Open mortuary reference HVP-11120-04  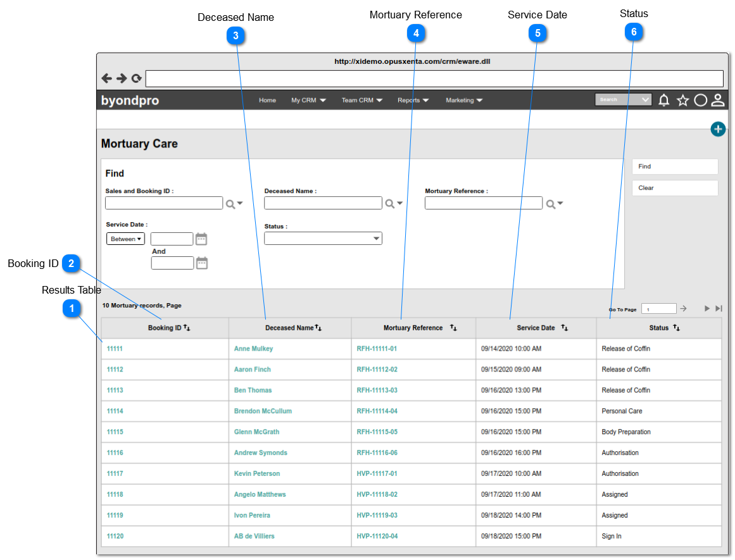(x=377, y=536)
